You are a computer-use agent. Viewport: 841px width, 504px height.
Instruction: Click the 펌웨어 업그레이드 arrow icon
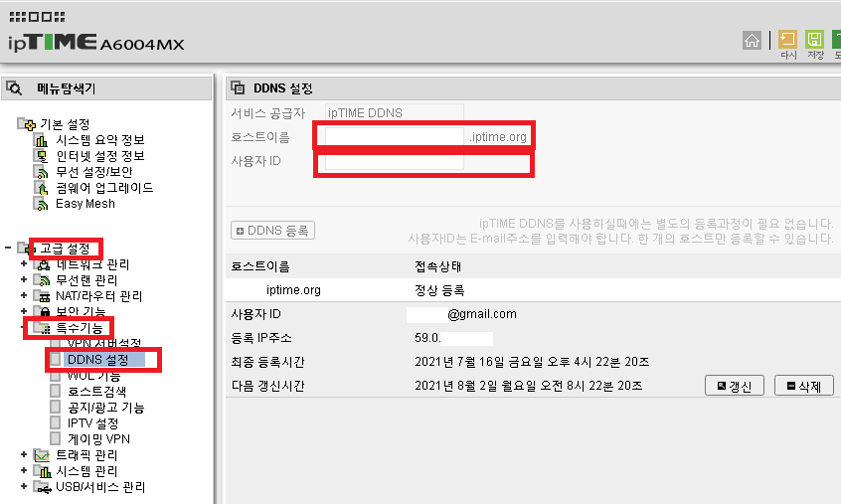pyautogui.click(x=41, y=188)
